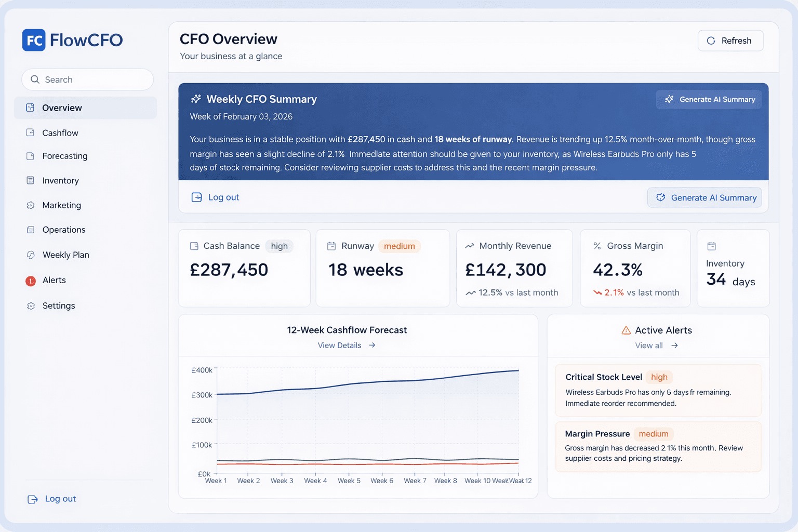Follow the View all alerts link

pyautogui.click(x=656, y=345)
